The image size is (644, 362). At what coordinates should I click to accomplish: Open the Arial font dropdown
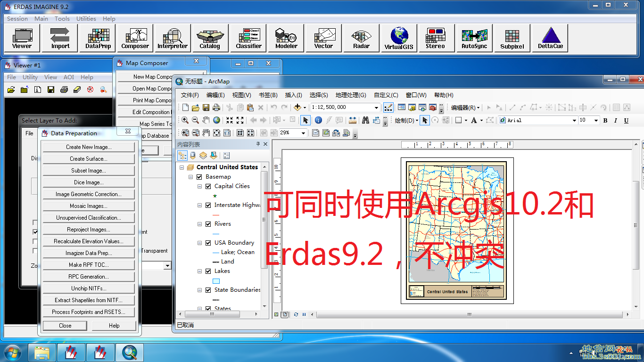(574, 121)
